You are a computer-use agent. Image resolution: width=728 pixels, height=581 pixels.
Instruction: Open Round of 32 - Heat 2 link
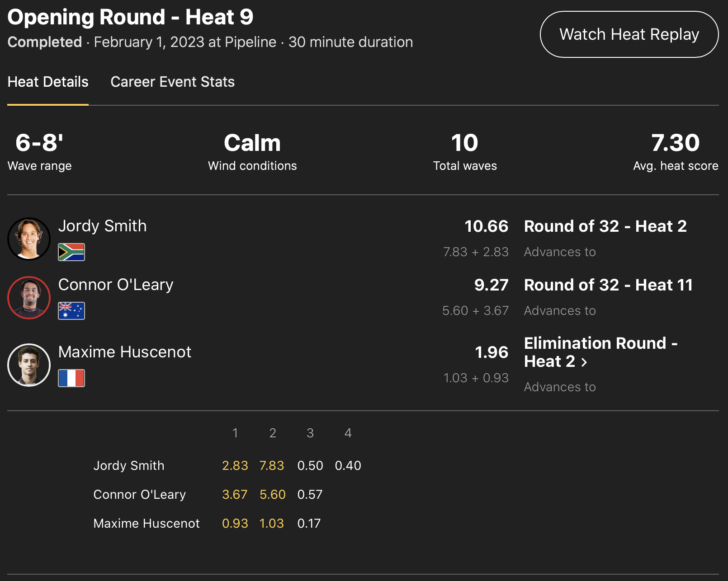(x=605, y=226)
